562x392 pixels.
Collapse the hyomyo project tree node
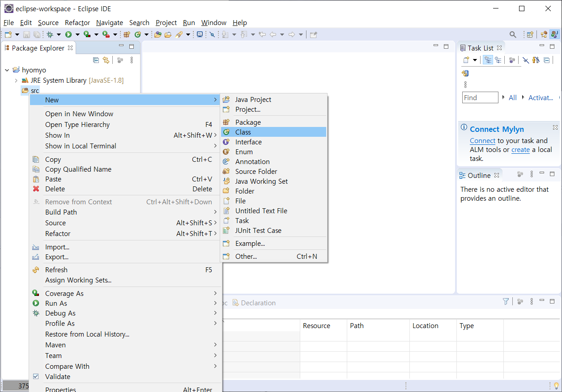(7, 70)
